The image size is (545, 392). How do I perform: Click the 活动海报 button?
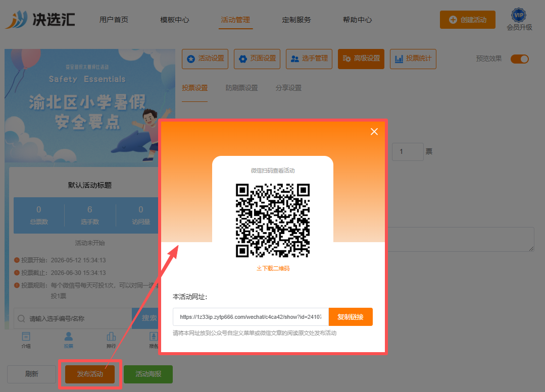(x=148, y=374)
